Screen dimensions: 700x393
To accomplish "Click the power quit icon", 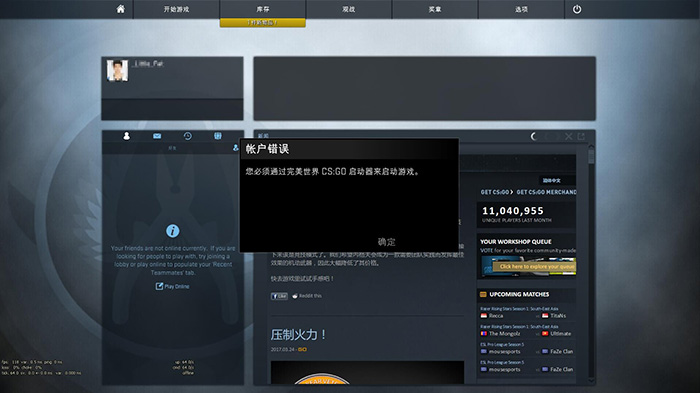I will [x=577, y=9].
